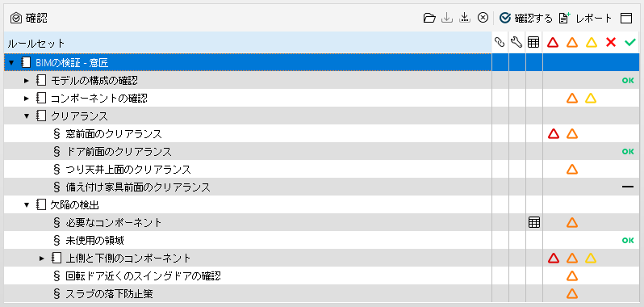Click the OK status for 未使用の領域

point(628,240)
